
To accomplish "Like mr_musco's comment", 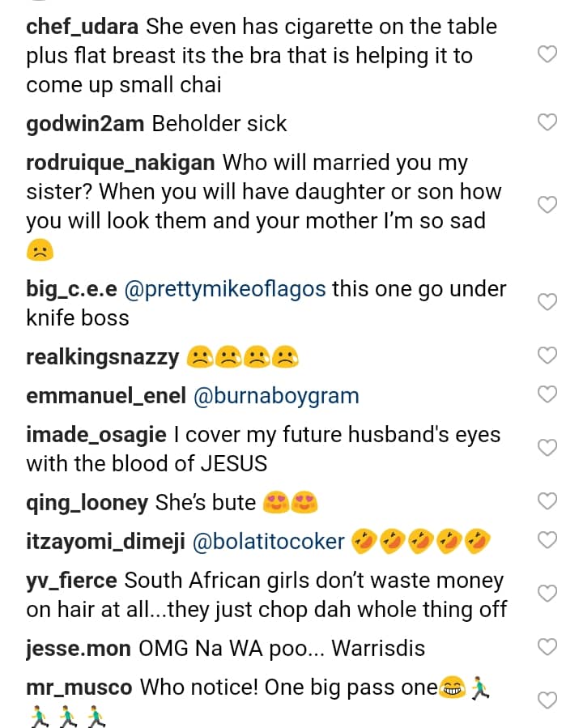I will (x=548, y=700).
